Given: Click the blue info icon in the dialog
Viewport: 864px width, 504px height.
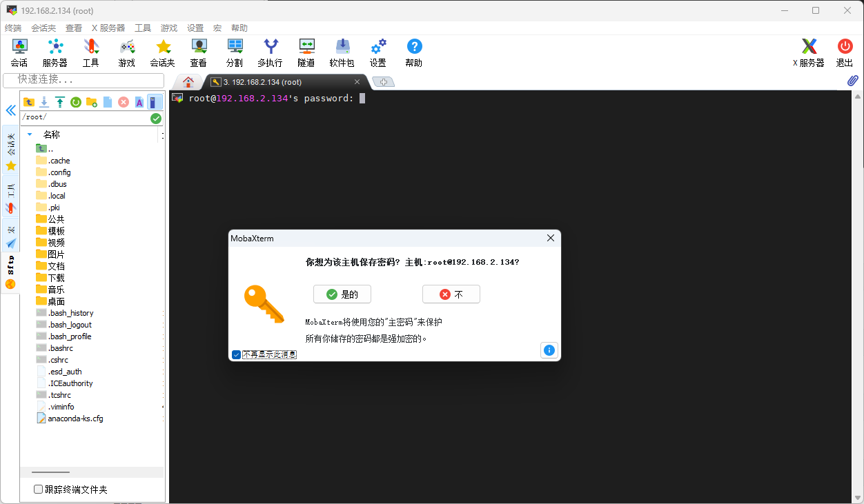Looking at the screenshot, I should (549, 350).
